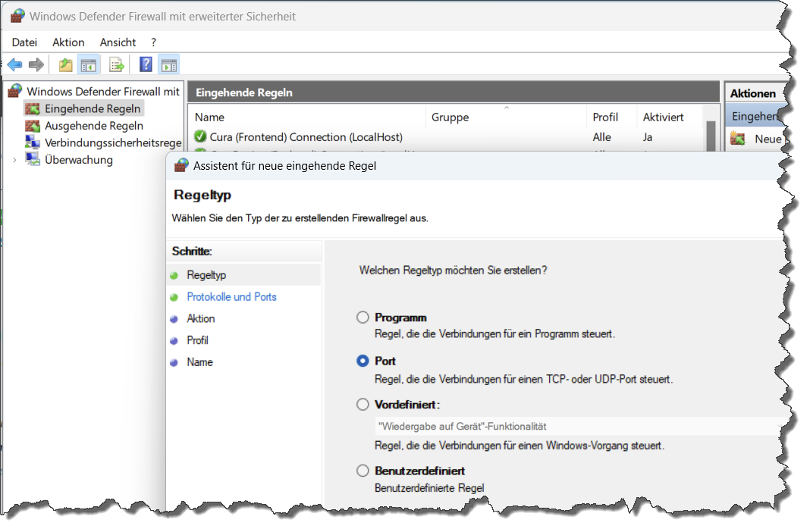Expand the Überwachung tree node
810x532 pixels.
[x=14, y=160]
